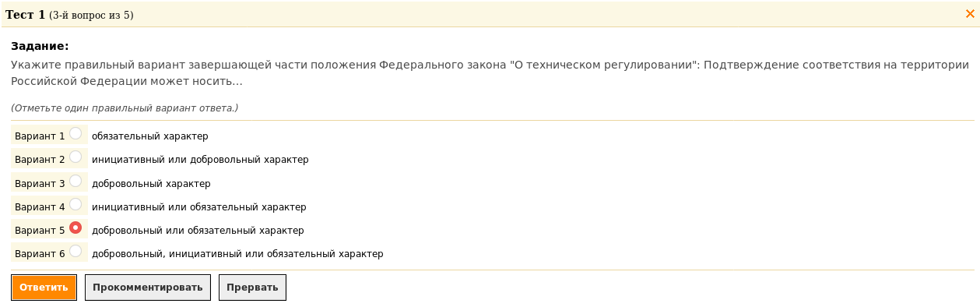This screenshot has height=307, width=980.
Task: Click the text 'инициативный или добровольный характер'
Action: 200,160
